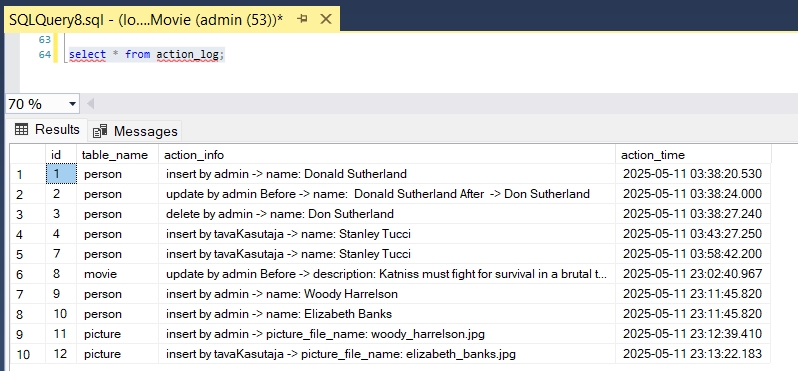This screenshot has width=798, height=371.
Task: Switch to the Messages tab
Action: coord(135,131)
